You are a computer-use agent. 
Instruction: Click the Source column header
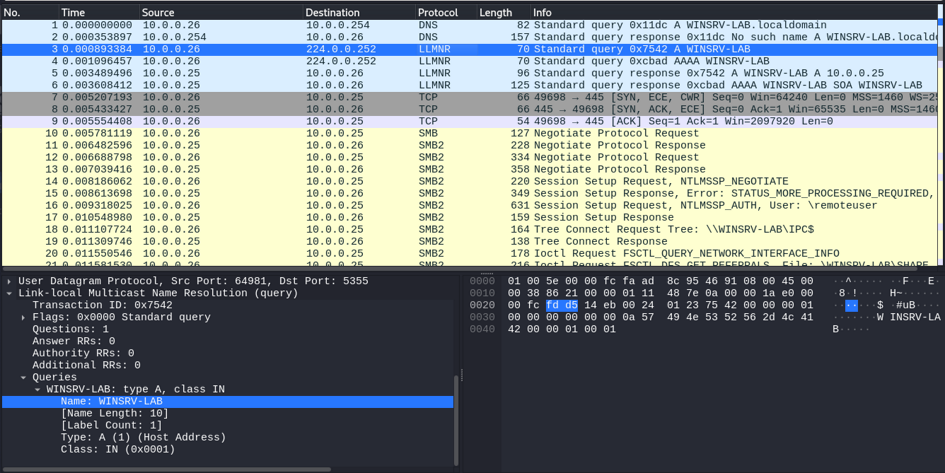click(x=158, y=13)
